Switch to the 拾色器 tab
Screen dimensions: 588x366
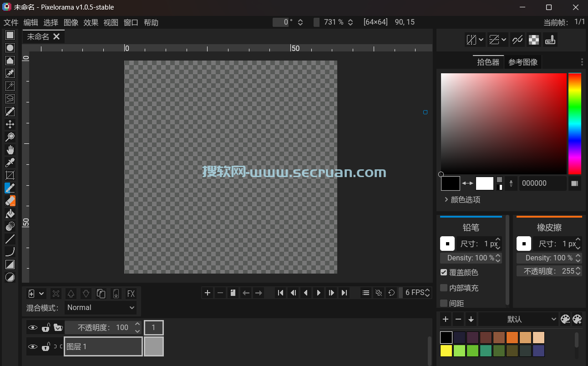pyautogui.click(x=488, y=62)
